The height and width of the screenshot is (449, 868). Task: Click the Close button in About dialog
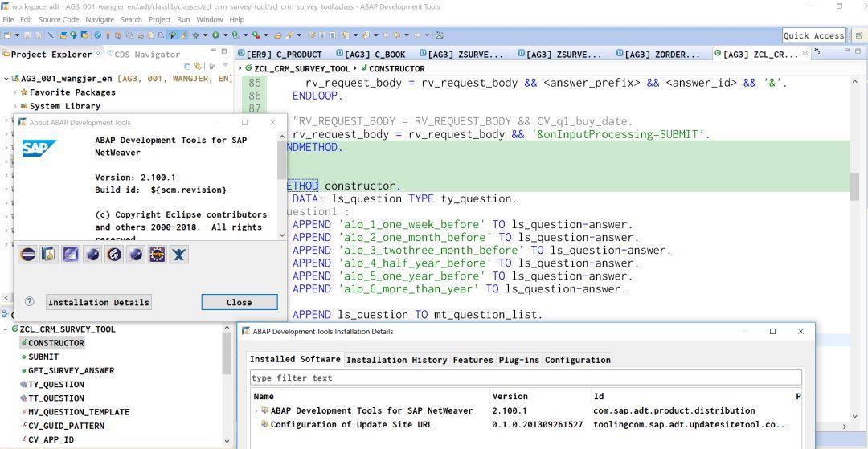coord(240,302)
